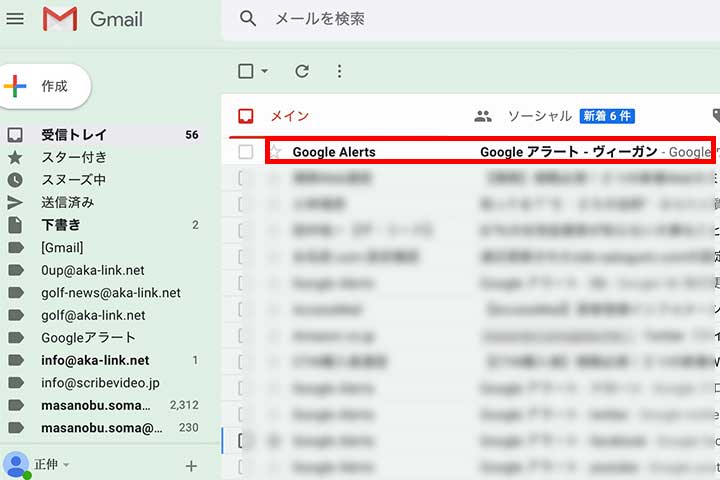720x480 pixels.
Task: Star the Google Alerts ヴィーガン email
Action: pyautogui.click(x=275, y=152)
